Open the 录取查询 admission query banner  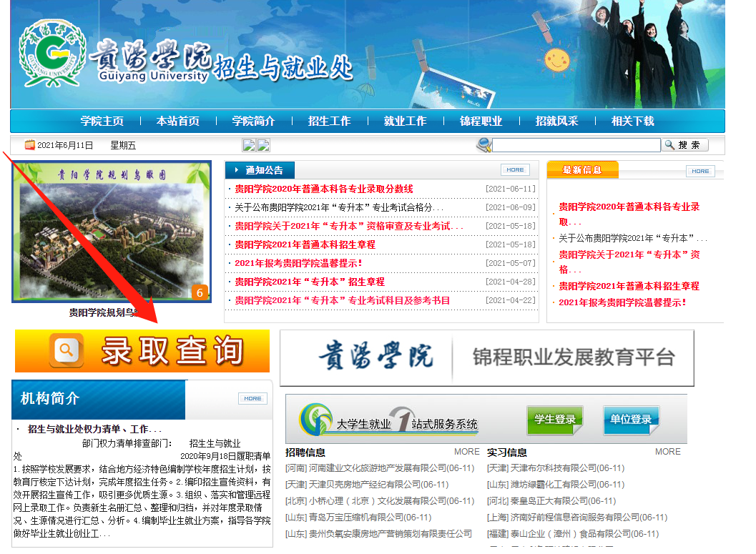[x=142, y=351]
